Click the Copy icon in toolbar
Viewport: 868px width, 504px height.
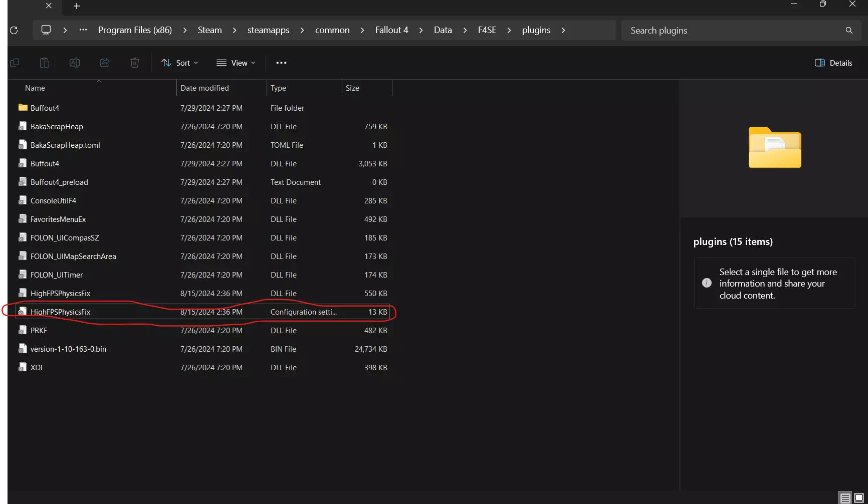[x=15, y=63]
